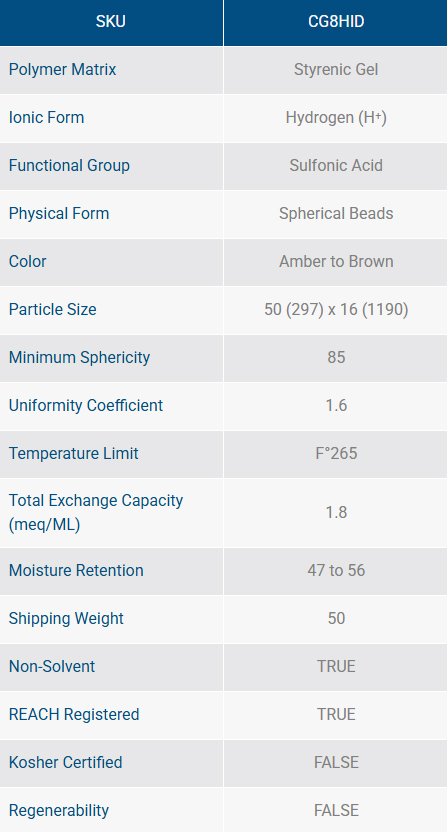The width and height of the screenshot is (448, 832).
Task: Click the Functional Group label
Action: tap(69, 165)
